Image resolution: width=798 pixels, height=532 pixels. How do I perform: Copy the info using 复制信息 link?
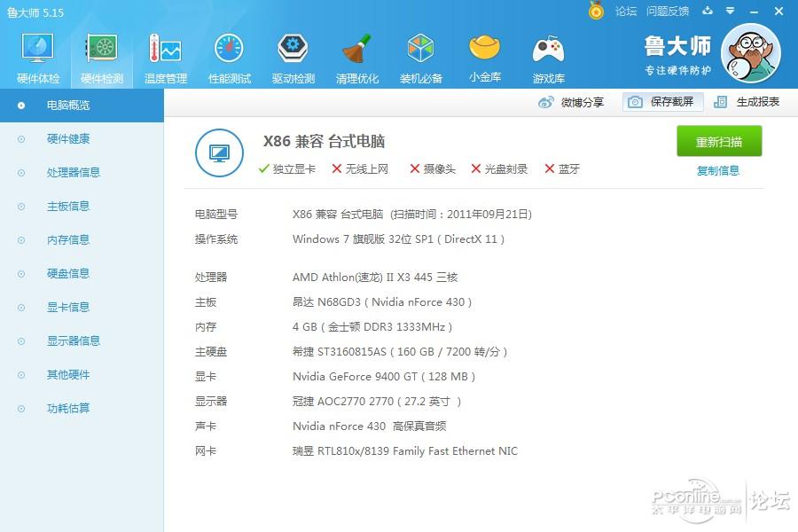tap(718, 170)
